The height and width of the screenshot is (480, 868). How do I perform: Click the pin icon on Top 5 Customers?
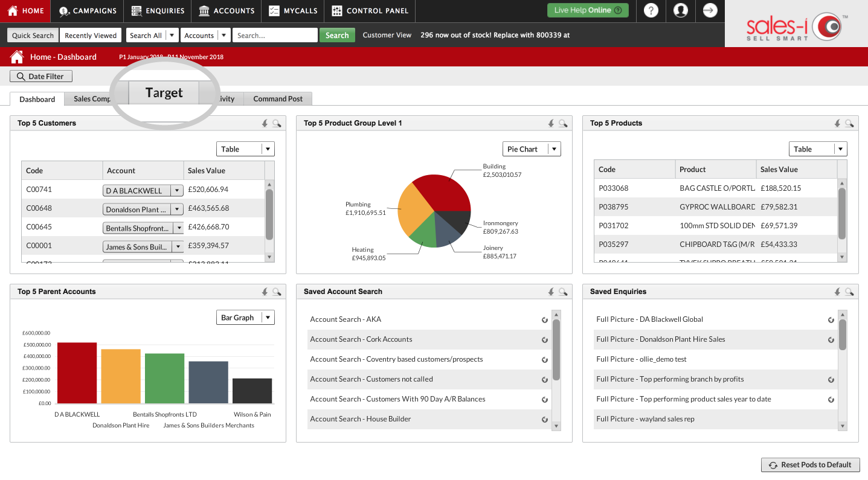pyautogui.click(x=265, y=123)
